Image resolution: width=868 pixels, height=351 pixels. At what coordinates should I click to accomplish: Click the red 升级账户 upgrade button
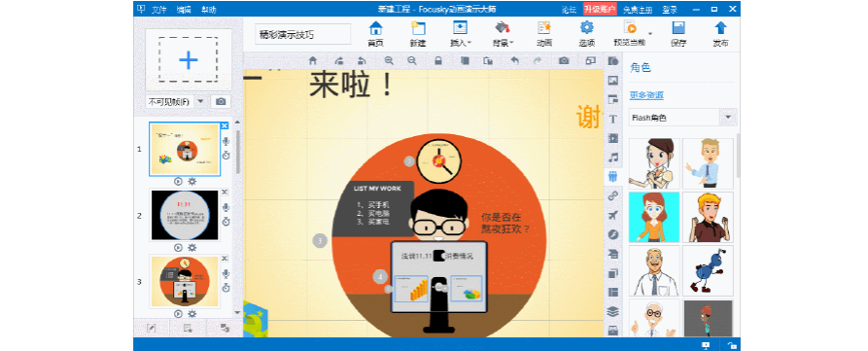coord(600,10)
